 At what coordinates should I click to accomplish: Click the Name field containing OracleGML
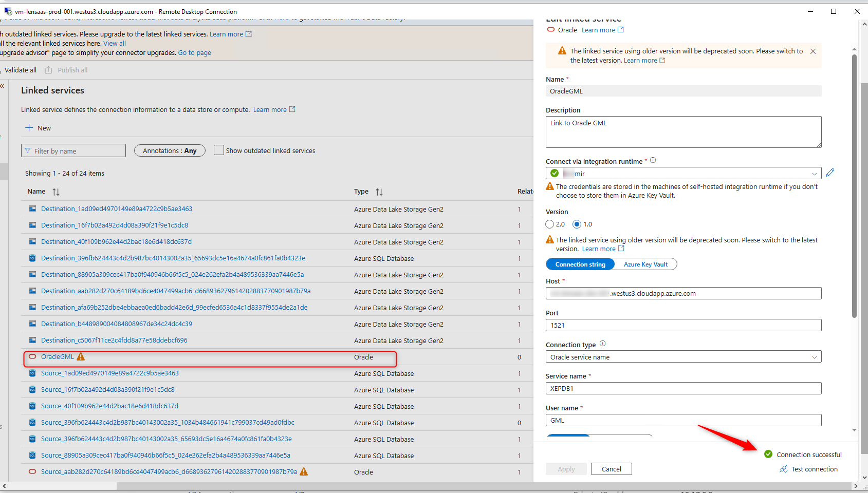(684, 91)
